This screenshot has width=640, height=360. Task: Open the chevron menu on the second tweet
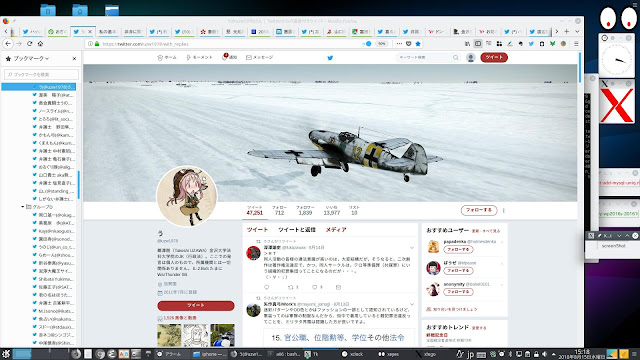pos(412,304)
